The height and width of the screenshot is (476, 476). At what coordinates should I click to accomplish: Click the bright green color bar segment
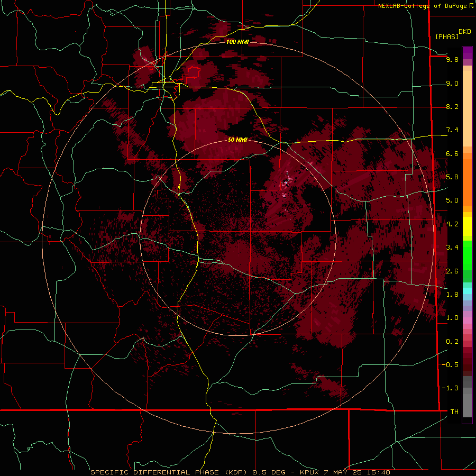(467, 255)
